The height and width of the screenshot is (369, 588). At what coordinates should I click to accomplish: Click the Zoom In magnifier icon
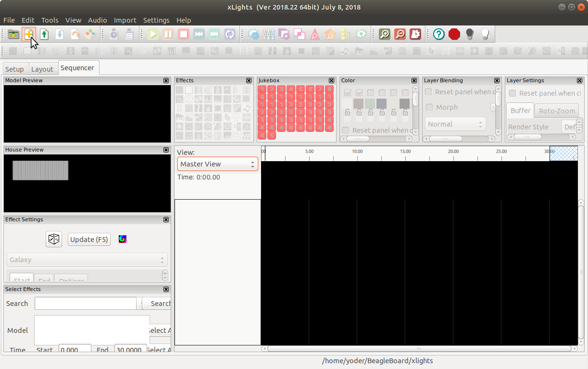point(384,34)
